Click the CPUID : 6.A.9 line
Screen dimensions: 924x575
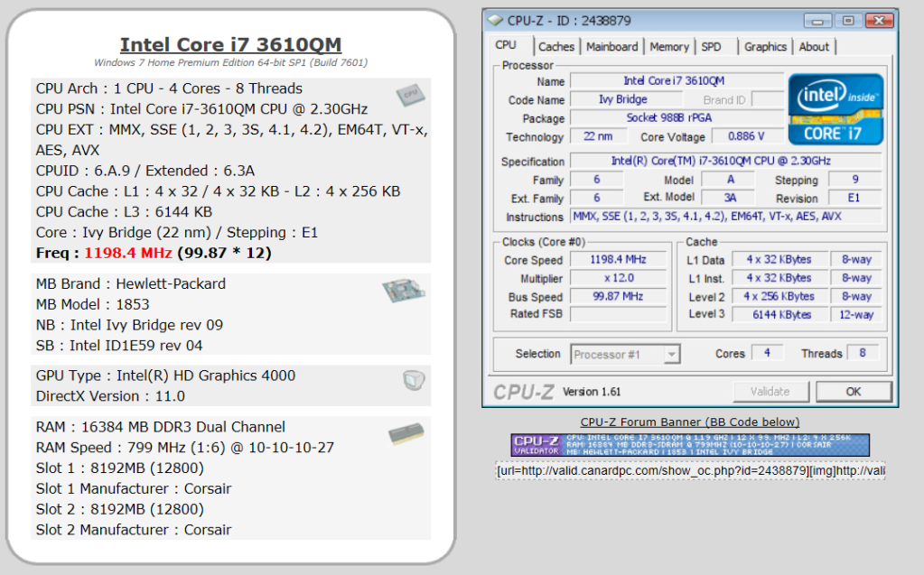145,171
